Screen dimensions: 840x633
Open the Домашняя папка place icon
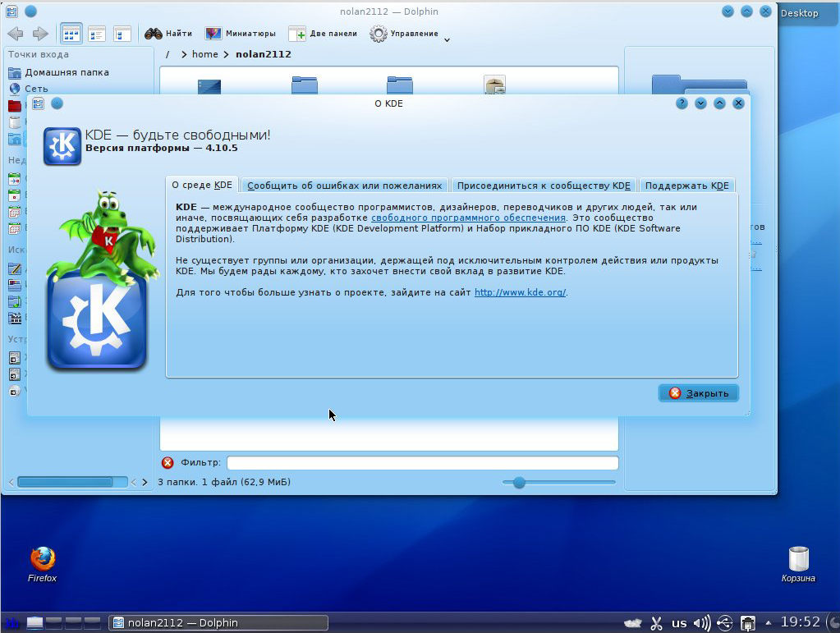point(15,72)
